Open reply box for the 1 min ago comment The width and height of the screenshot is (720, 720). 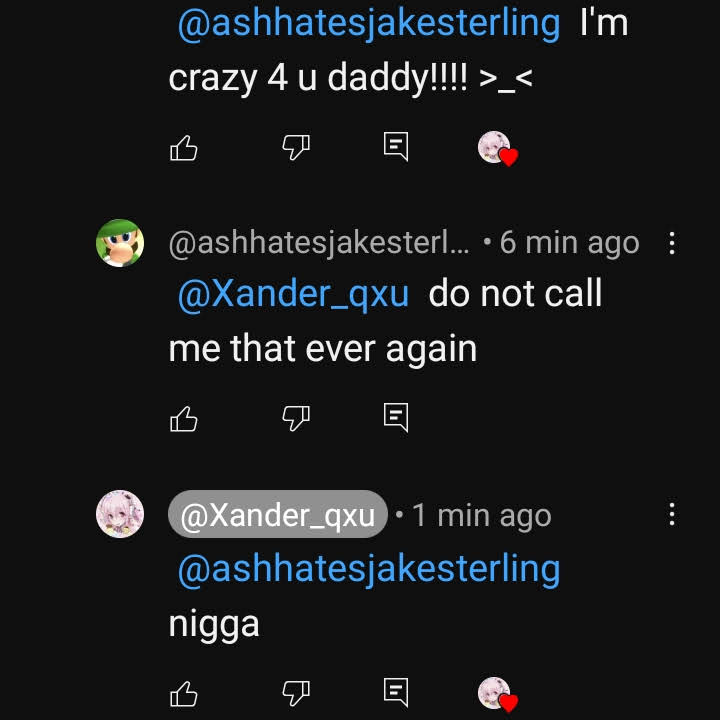396,691
